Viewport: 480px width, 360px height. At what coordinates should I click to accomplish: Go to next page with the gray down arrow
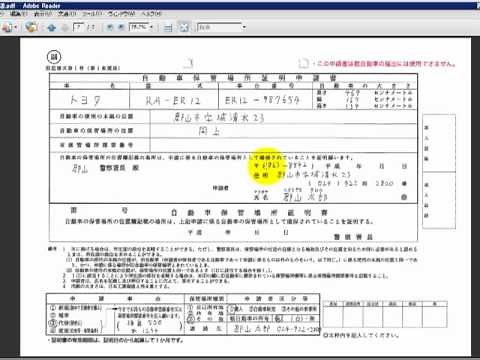65,27
